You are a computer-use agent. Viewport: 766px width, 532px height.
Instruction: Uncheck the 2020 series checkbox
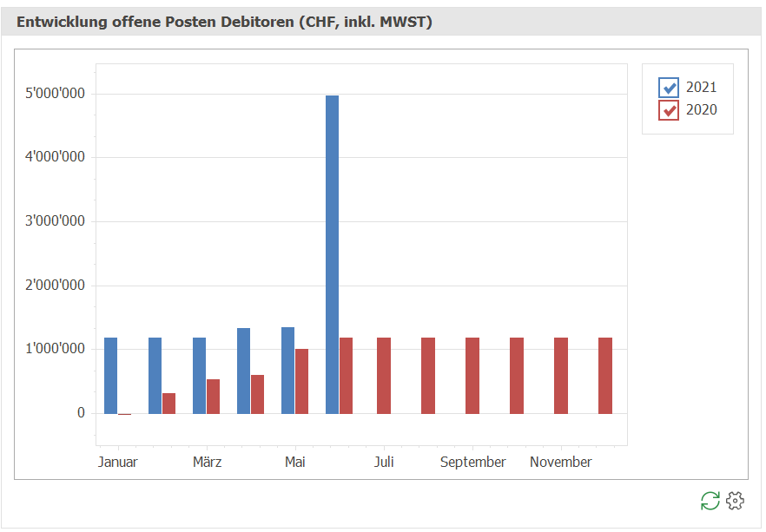click(x=669, y=110)
